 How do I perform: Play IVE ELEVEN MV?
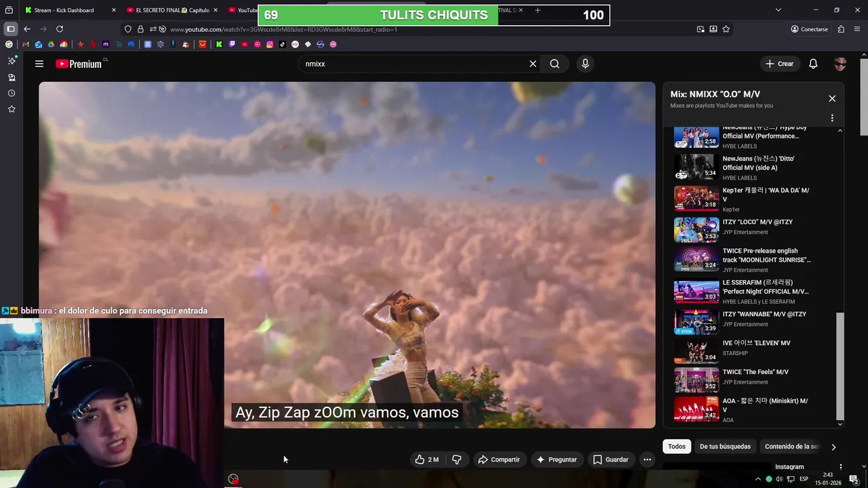point(743,351)
